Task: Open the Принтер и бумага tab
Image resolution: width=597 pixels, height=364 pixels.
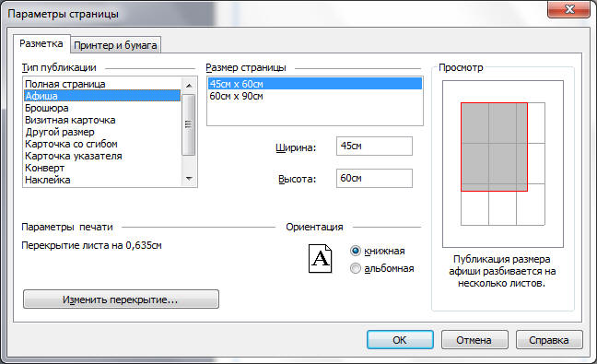Action: point(115,45)
